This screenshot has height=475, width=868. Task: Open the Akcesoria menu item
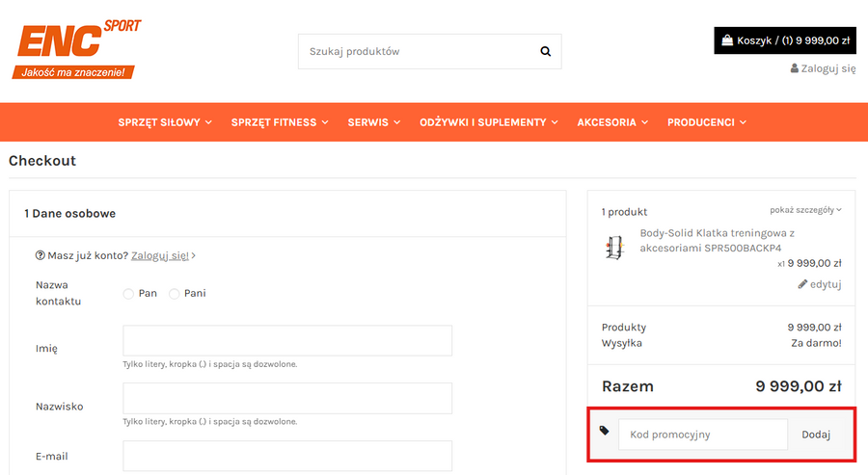(612, 122)
